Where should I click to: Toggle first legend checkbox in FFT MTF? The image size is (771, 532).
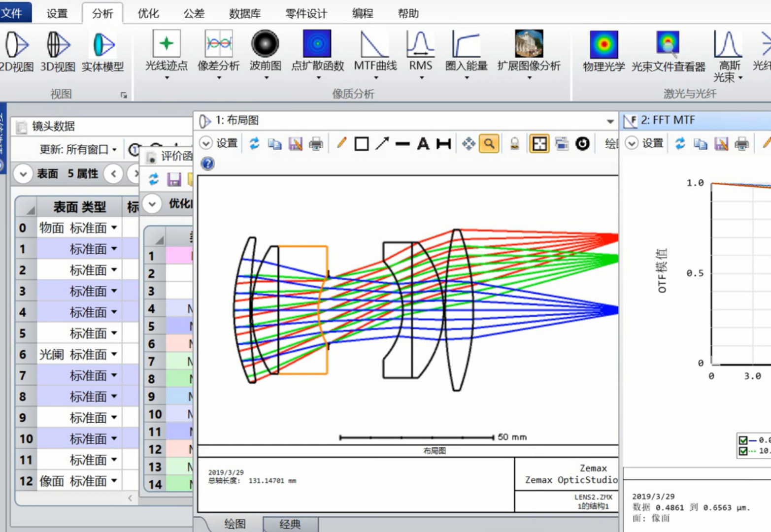pos(743,440)
